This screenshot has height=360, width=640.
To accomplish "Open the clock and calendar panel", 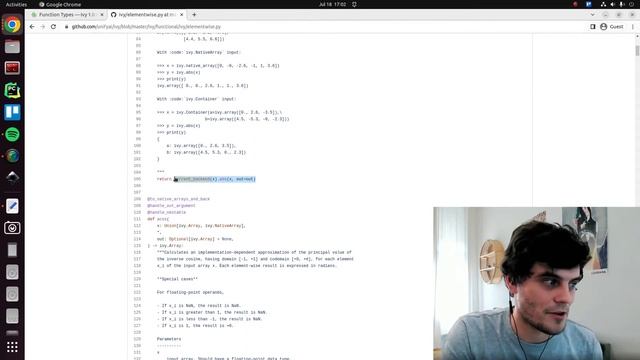I will click(x=332, y=4).
